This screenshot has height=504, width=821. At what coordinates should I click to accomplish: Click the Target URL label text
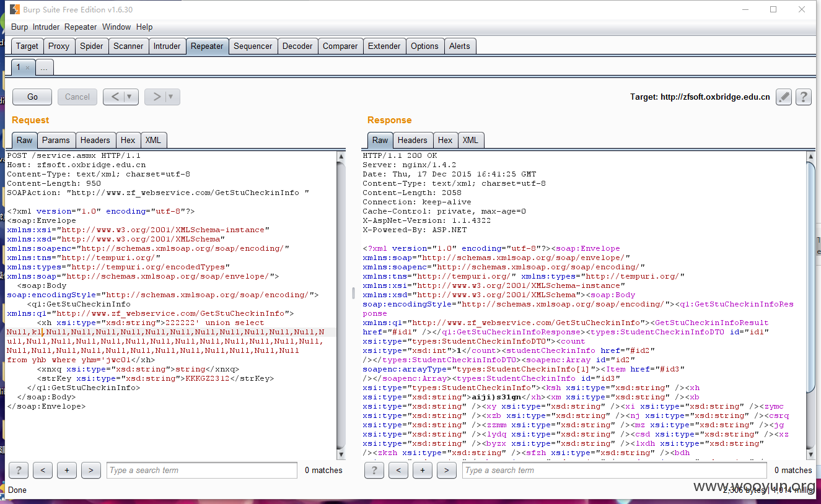pyautogui.click(x=700, y=97)
